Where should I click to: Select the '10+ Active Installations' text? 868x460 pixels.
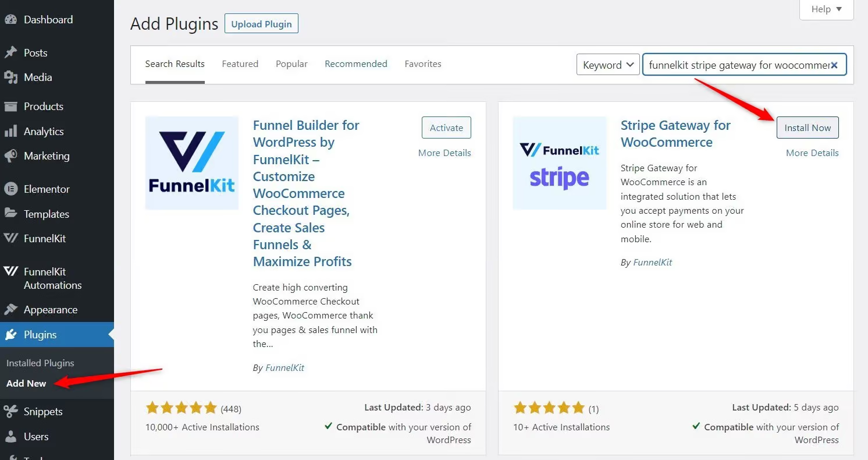[561, 427]
